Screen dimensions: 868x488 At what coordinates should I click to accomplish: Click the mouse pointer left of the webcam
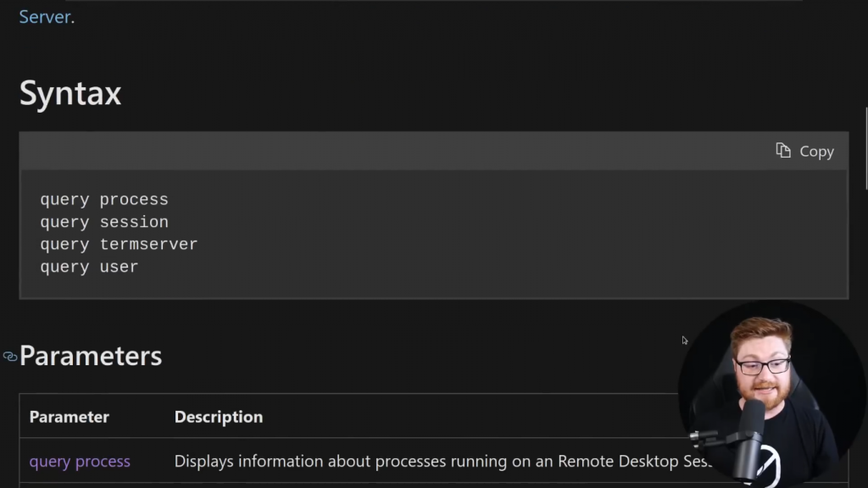pyautogui.click(x=685, y=341)
